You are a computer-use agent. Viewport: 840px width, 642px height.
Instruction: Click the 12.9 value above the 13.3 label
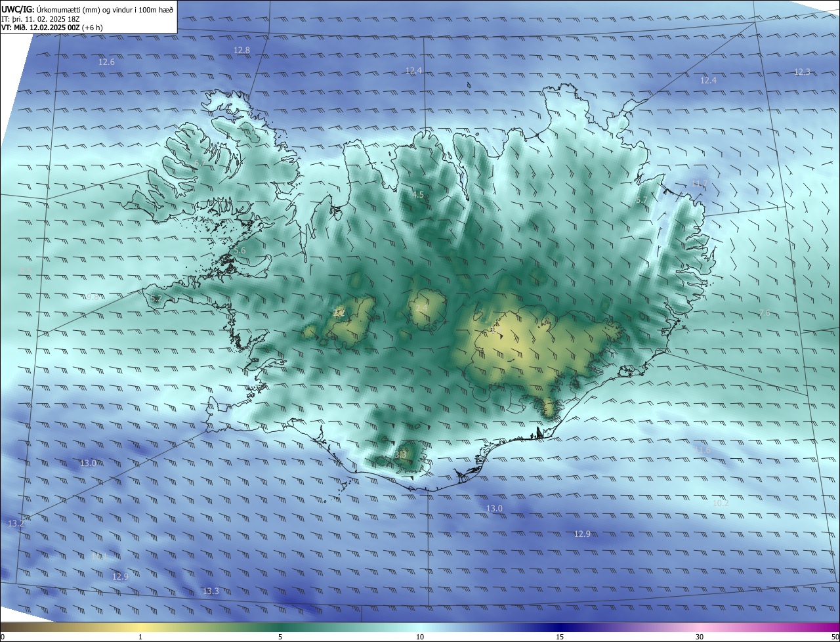click(120, 577)
